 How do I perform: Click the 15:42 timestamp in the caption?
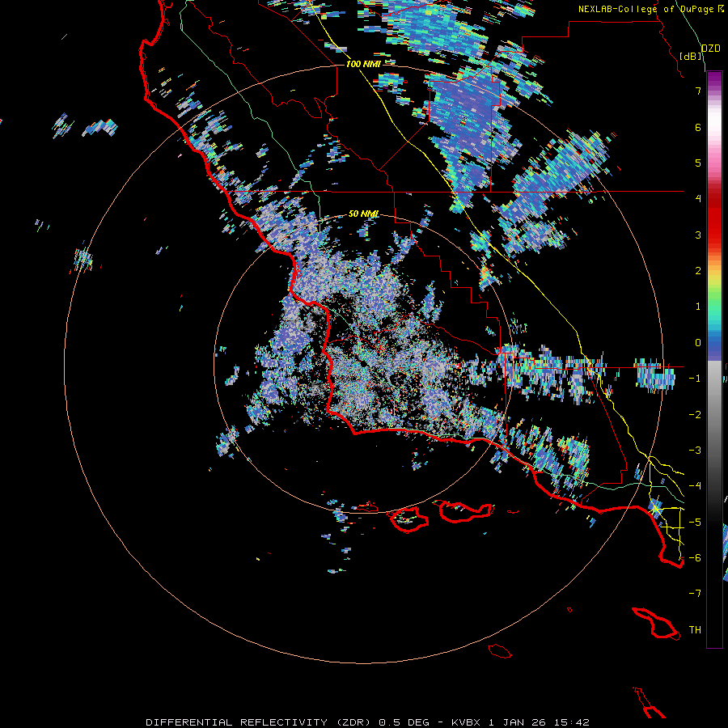pos(570,722)
